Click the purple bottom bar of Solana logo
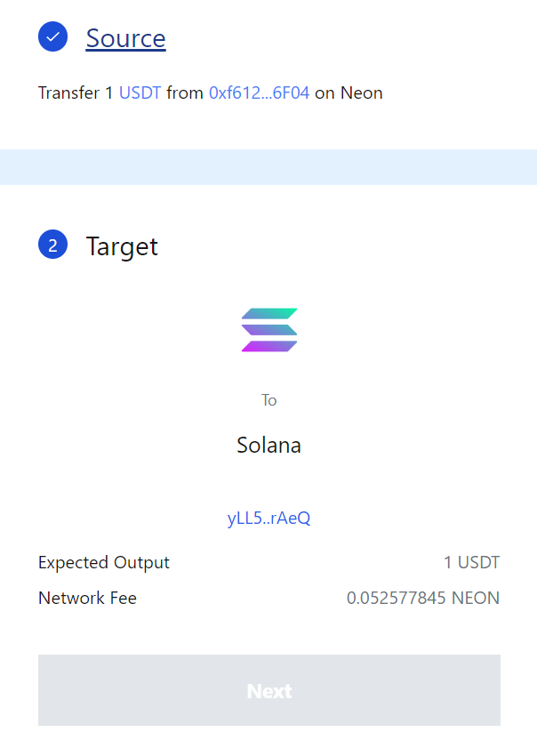537x756 pixels. click(268, 345)
